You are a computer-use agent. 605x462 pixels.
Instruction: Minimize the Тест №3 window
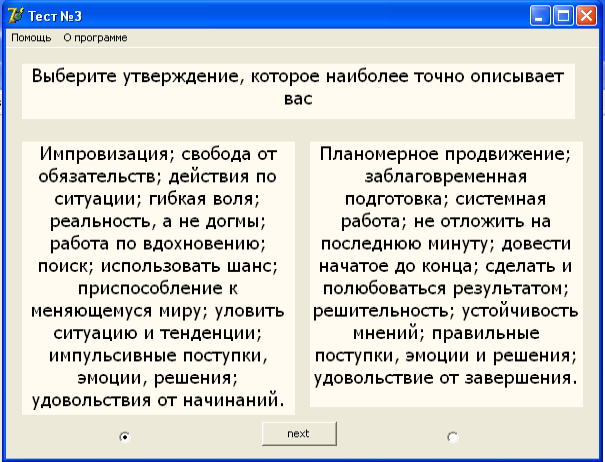click(x=540, y=16)
